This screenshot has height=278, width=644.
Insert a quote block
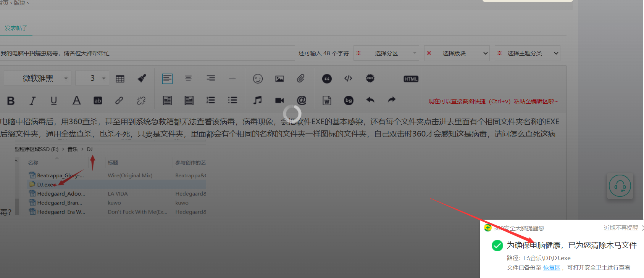327,79
